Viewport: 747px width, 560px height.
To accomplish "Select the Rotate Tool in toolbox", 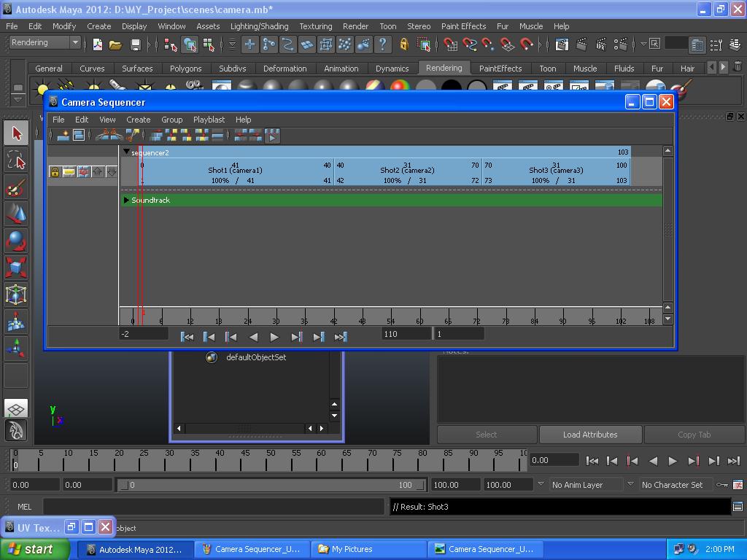I will pos(16,241).
